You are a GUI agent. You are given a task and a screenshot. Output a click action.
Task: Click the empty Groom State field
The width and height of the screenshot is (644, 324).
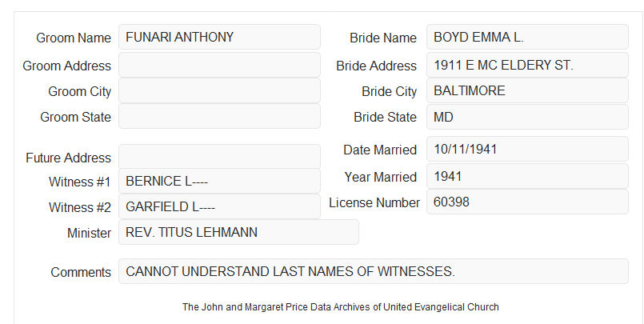click(219, 116)
